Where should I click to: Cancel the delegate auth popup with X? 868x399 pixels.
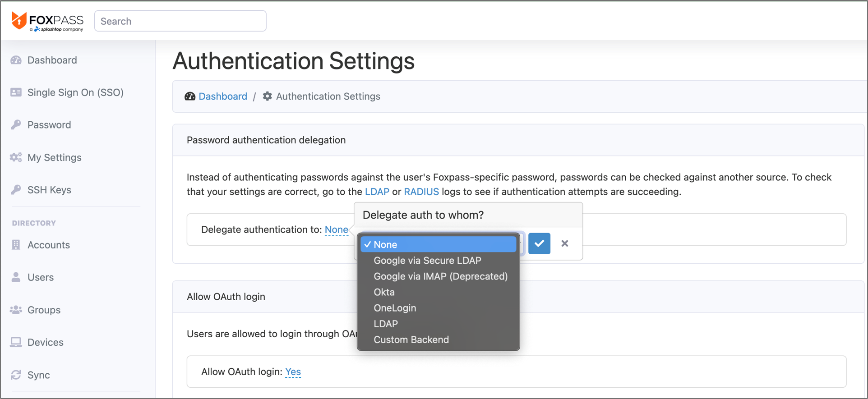(565, 243)
